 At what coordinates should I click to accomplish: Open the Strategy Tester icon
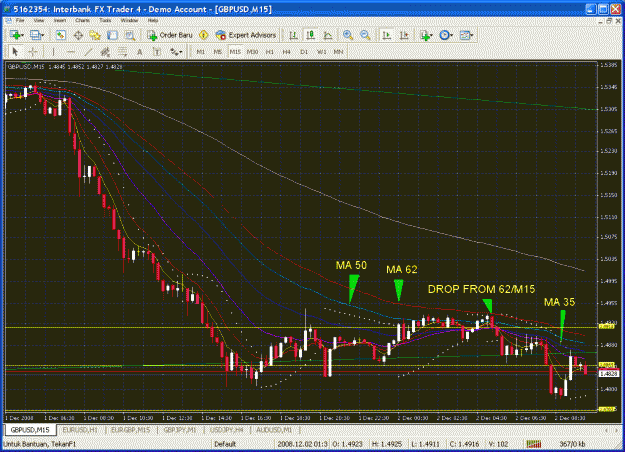(x=130, y=35)
